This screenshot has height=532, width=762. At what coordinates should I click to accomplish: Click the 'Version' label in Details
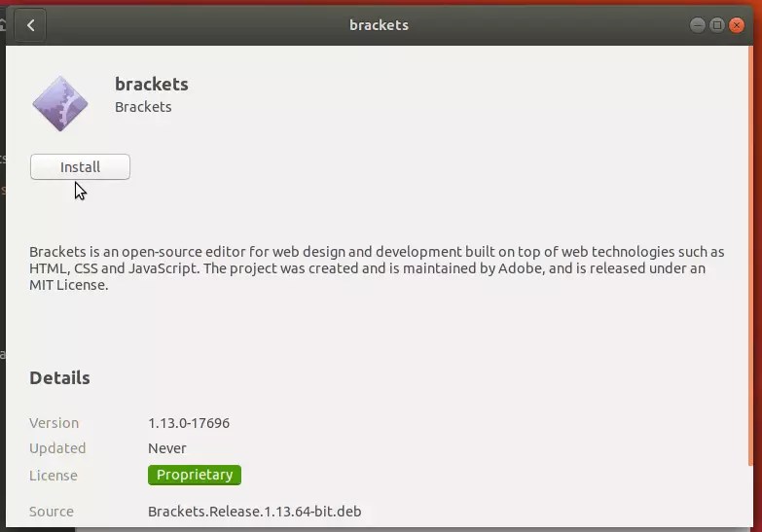[54, 423]
